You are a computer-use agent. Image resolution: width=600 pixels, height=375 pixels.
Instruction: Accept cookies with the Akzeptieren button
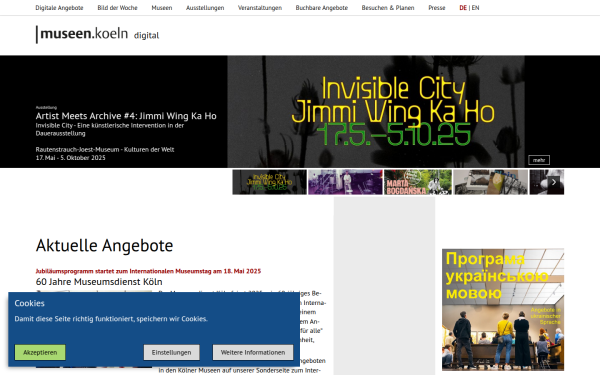(x=40, y=352)
